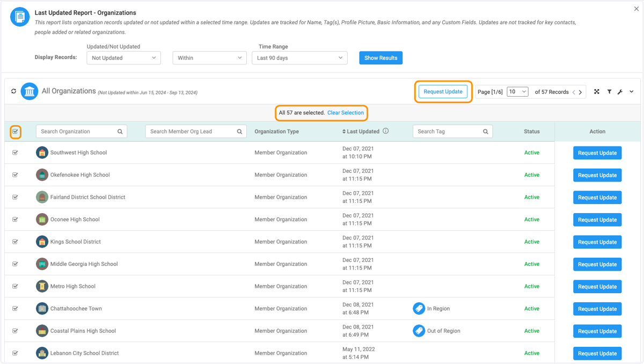Open Fairland District School District avatar
Viewport: 644px width, 364px height.
click(x=42, y=197)
